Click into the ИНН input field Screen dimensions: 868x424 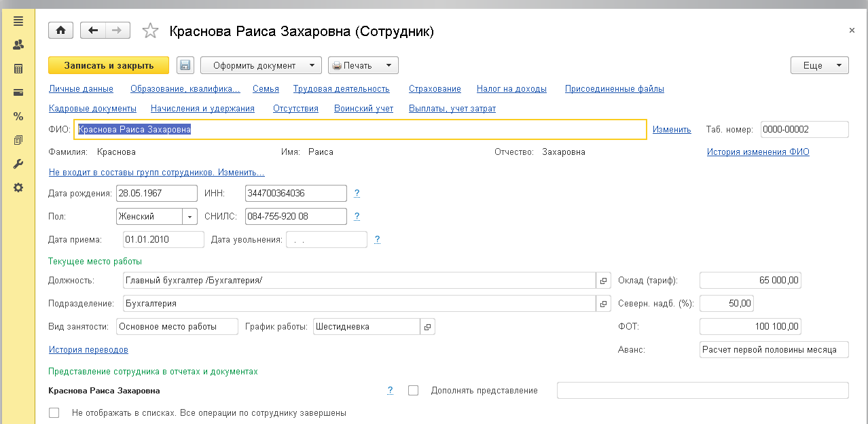tap(295, 193)
